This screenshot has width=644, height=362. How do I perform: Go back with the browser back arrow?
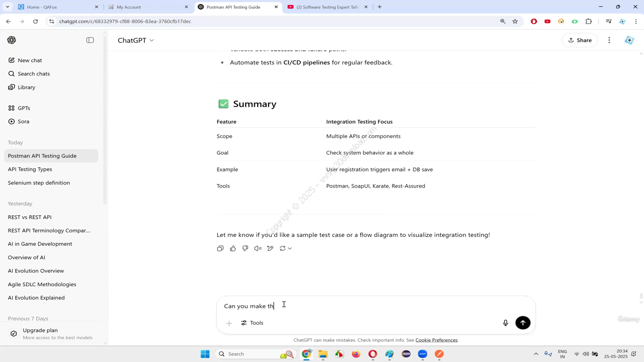pyautogui.click(x=9, y=22)
